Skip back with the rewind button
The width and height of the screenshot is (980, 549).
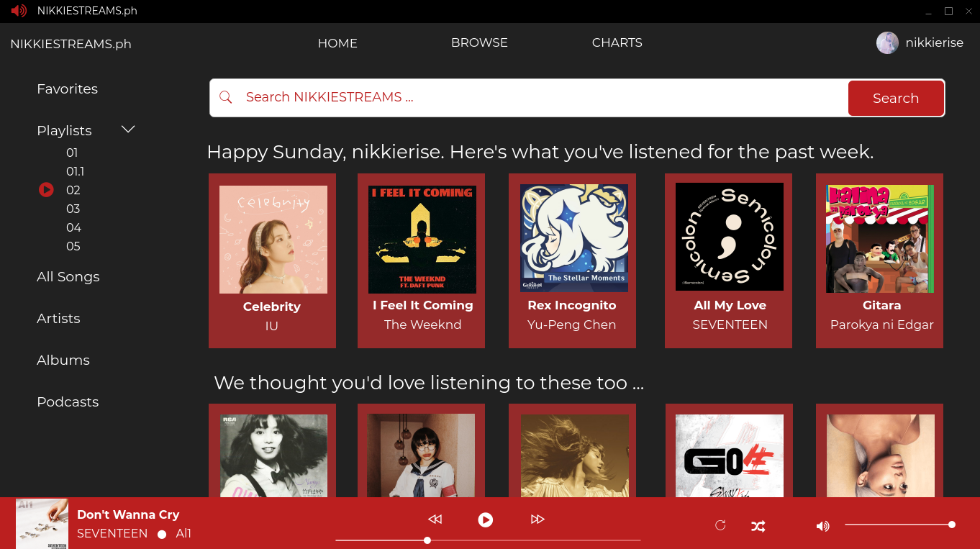[x=435, y=519]
